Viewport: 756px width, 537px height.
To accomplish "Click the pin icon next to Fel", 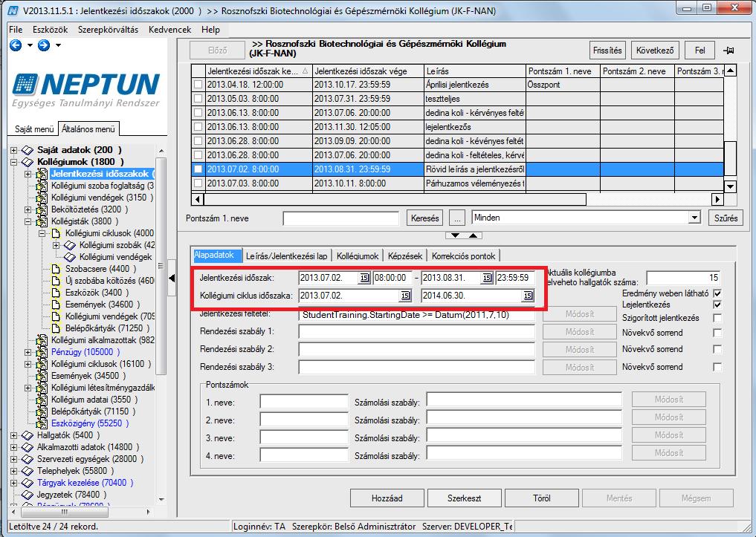I will click(x=728, y=51).
